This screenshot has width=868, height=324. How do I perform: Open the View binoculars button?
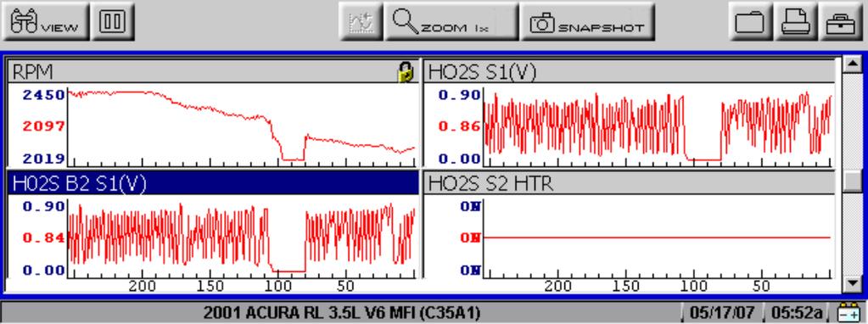pyautogui.click(x=46, y=21)
